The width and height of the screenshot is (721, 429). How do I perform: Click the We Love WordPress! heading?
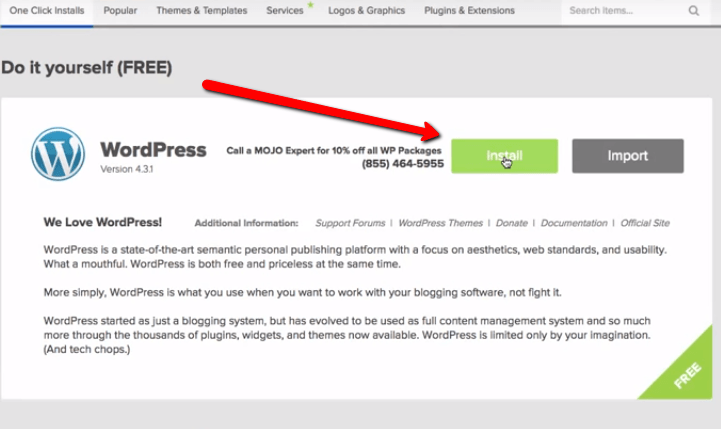click(103, 222)
